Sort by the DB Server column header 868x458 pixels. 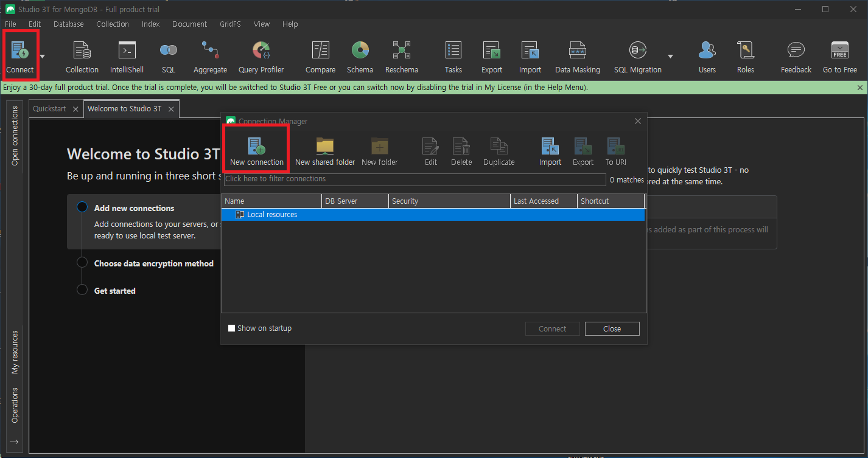coord(355,201)
